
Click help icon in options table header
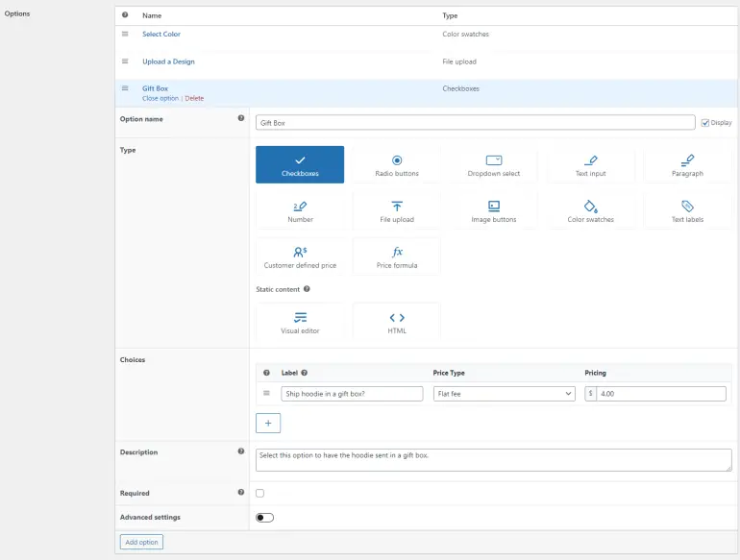pyautogui.click(x=125, y=14)
